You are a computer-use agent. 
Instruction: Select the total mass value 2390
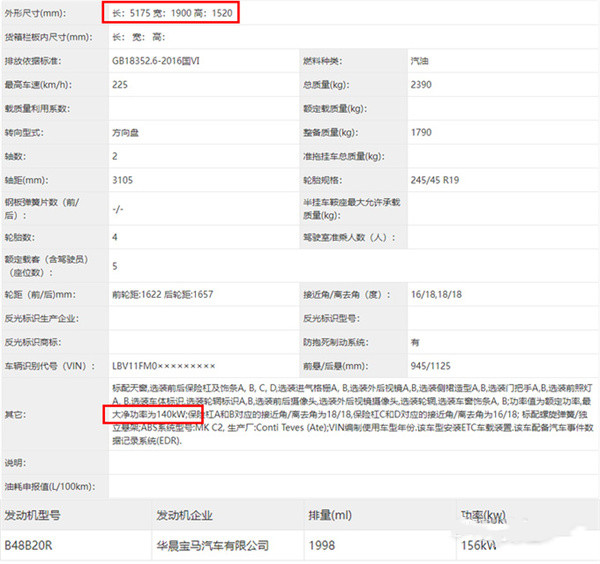click(422, 85)
